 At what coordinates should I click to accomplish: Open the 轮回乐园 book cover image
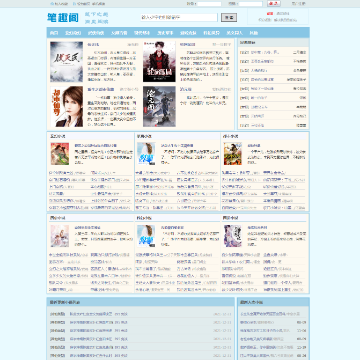click(x=159, y=62)
